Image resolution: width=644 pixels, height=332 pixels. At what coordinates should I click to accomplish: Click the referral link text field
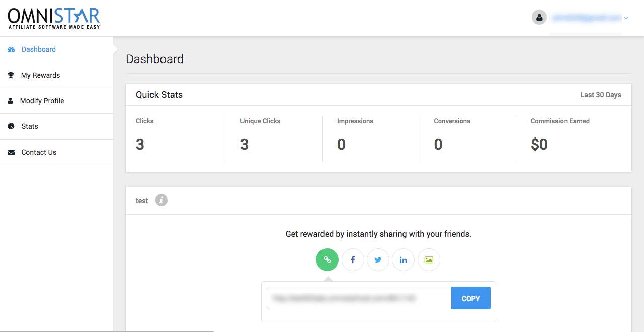359,298
